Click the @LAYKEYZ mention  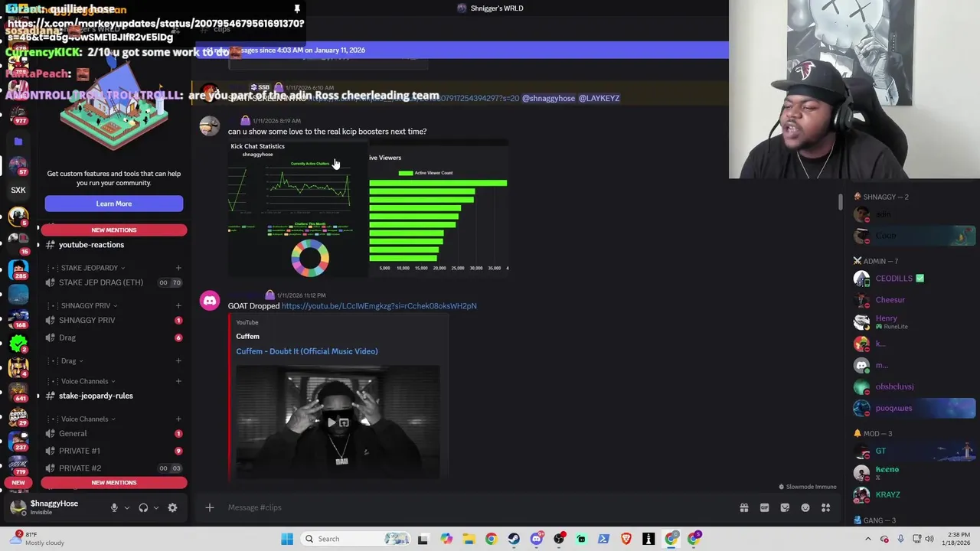[599, 98]
